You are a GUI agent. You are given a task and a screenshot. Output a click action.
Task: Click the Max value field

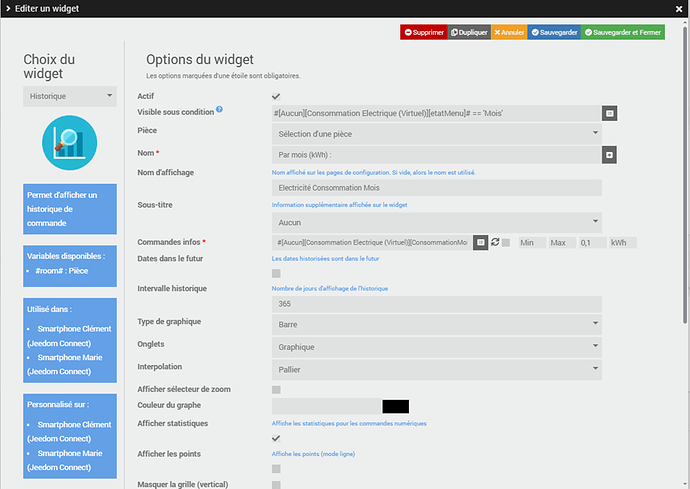click(x=562, y=243)
